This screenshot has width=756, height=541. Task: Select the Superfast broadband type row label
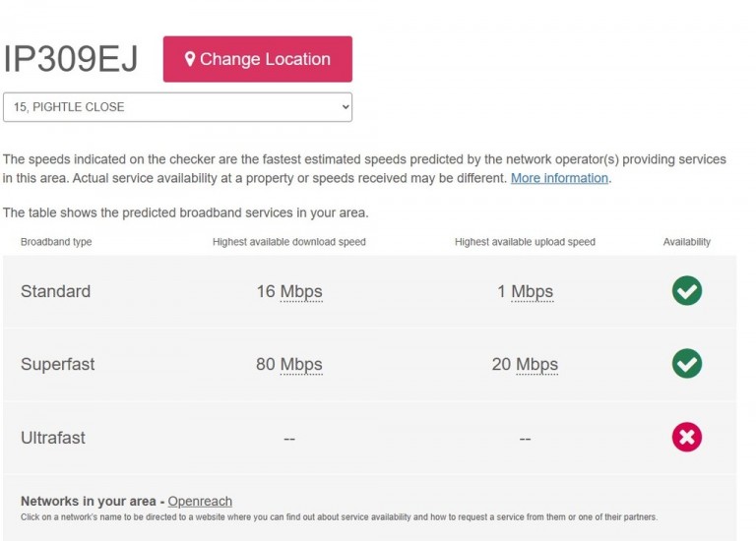(x=57, y=364)
